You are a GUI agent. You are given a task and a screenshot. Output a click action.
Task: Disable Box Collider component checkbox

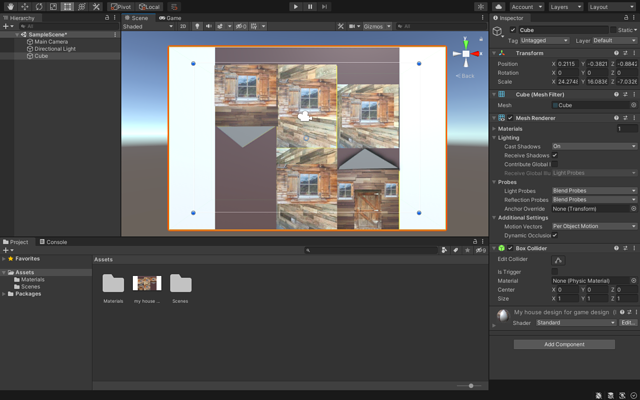coord(510,248)
